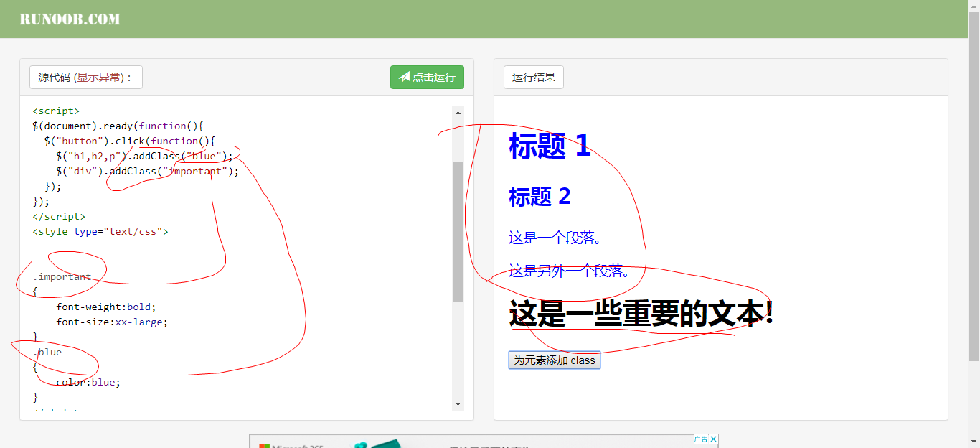
Task: Click the .blue selector line
Action: point(47,353)
